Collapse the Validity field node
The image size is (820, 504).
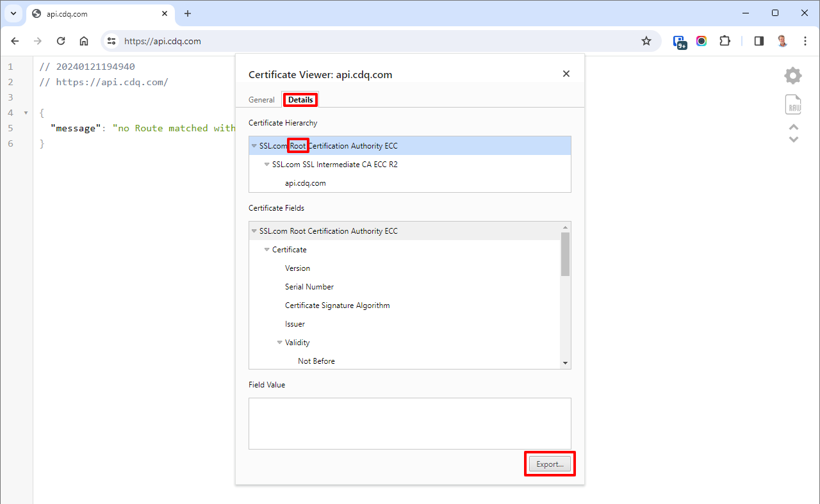pos(280,343)
